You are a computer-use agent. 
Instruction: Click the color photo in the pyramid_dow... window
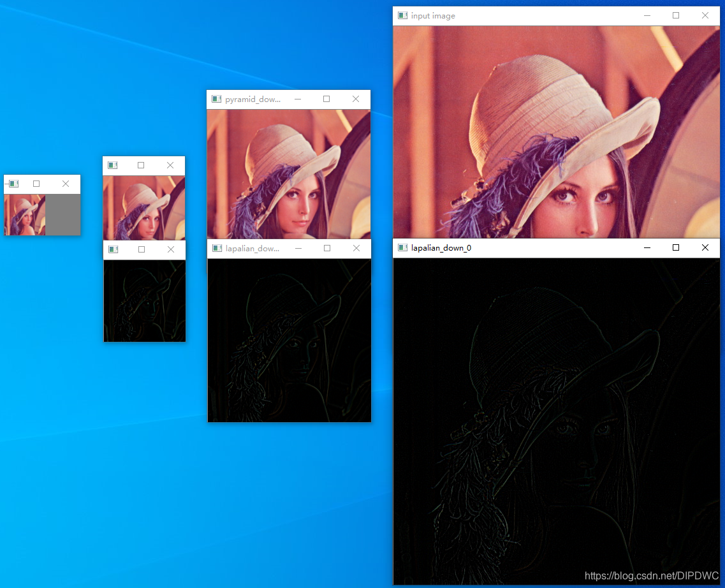click(288, 174)
